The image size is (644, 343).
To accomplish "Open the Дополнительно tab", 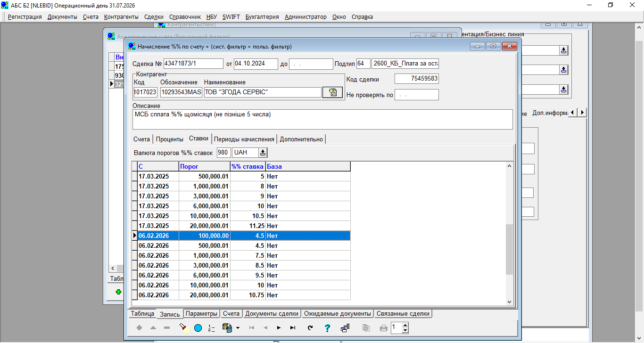I will click(301, 139).
